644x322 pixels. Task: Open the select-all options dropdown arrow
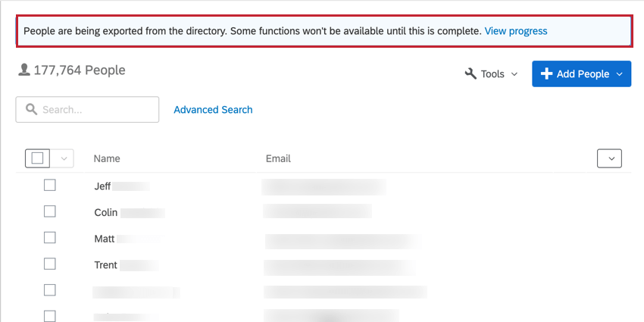(63, 158)
